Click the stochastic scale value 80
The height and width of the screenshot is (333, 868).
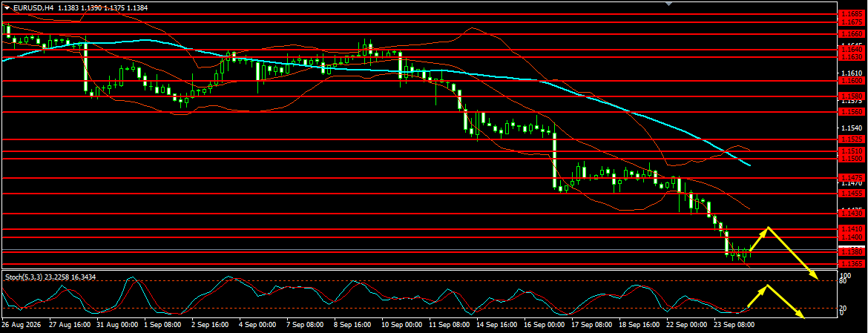tap(844, 281)
